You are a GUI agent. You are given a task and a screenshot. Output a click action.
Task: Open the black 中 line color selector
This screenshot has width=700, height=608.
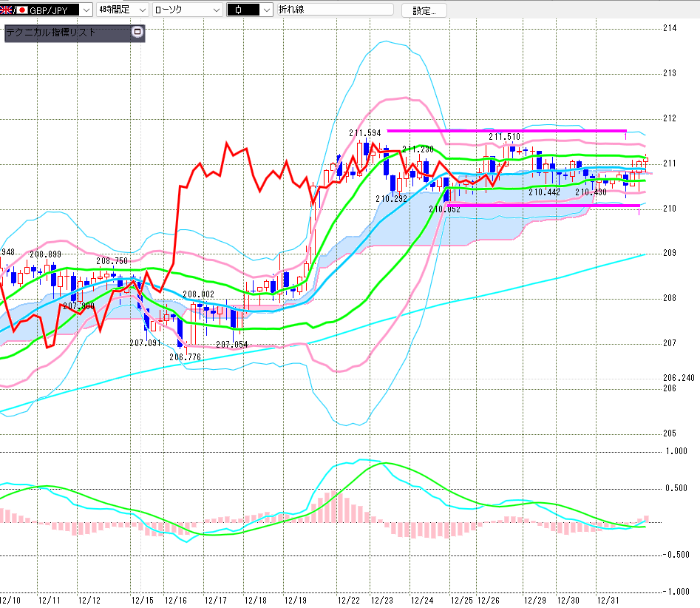tap(265, 10)
